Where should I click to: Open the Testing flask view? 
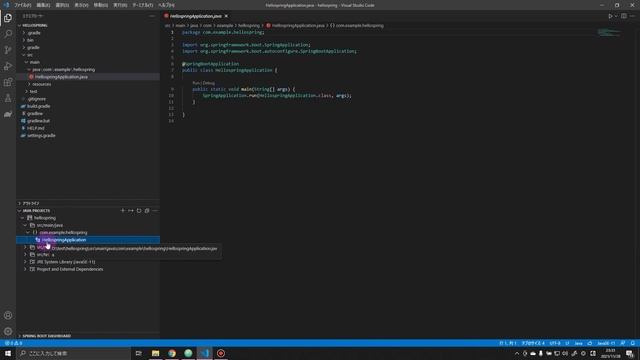8,98
